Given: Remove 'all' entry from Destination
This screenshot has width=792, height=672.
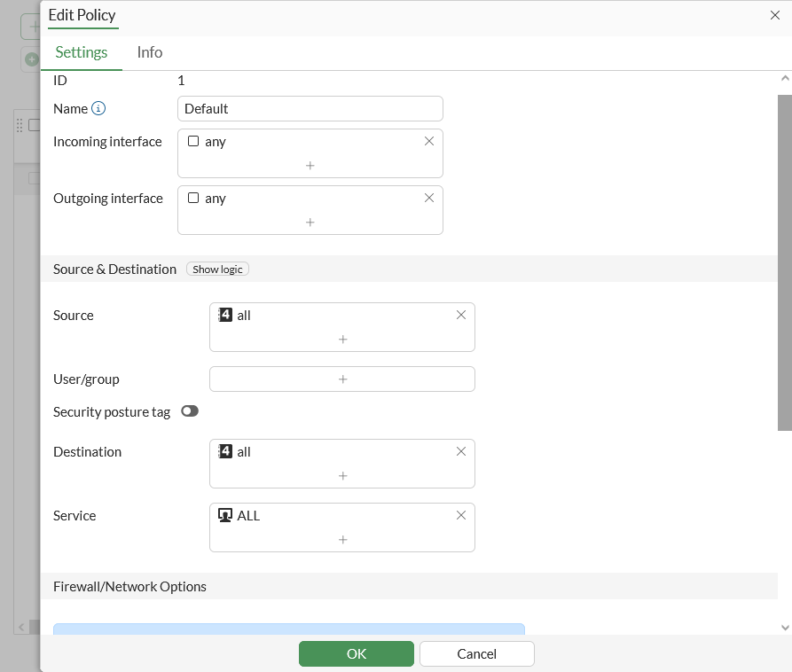Looking at the screenshot, I should (x=461, y=451).
